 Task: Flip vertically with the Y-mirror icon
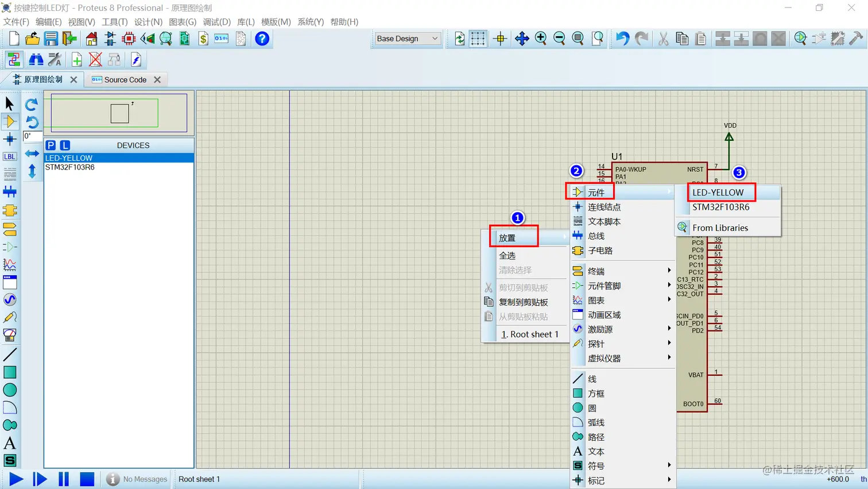click(x=32, y=171)
